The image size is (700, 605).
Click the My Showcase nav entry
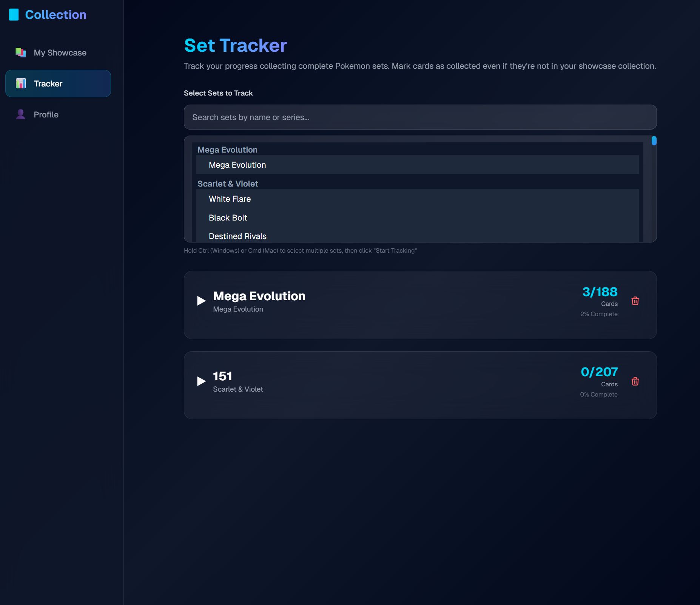pyautogui.click(x=59, y=52)
